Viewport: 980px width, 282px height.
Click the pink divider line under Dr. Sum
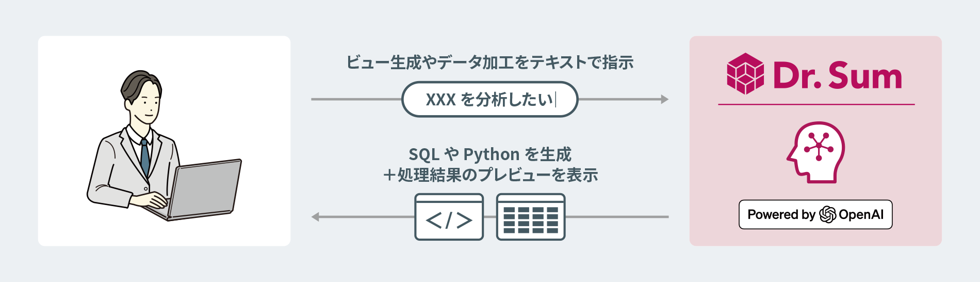[816, 104]
